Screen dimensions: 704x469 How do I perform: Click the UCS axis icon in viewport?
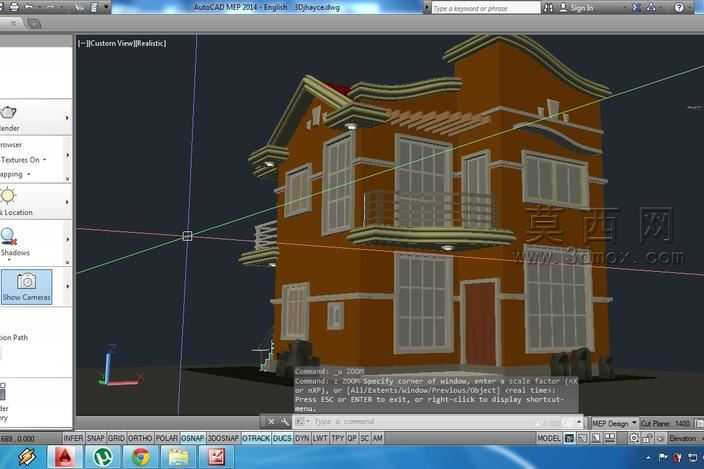(x=119, y=366)
